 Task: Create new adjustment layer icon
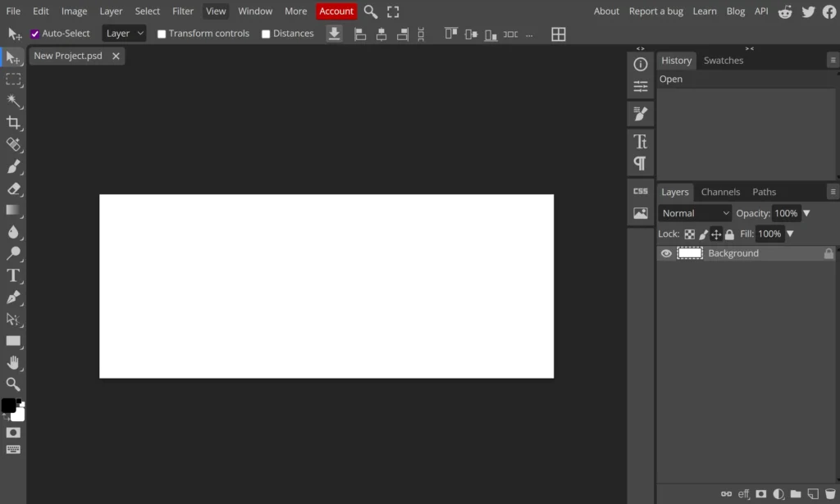(778, 494)
